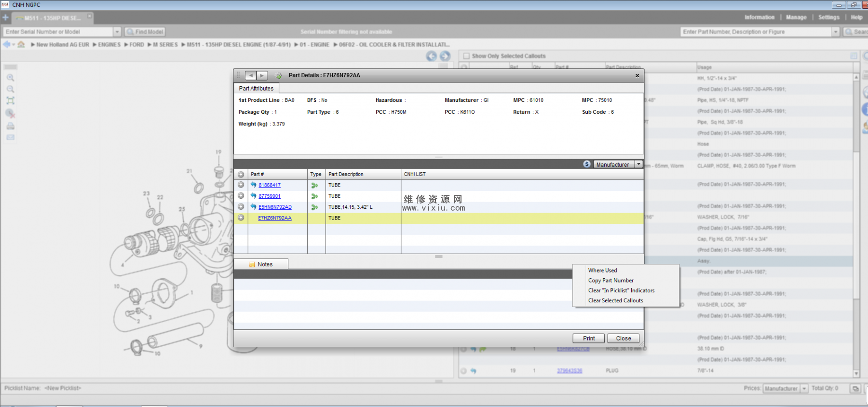868x407 pixels.
Task: Toggle Show Only Selected Callouts checkbox
Action: pyautogui.click(x=466, y=56)
